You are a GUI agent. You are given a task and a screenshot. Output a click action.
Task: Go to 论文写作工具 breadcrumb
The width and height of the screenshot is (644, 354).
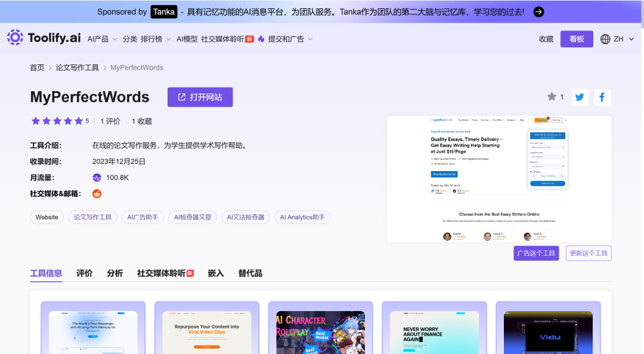[77, 68]
